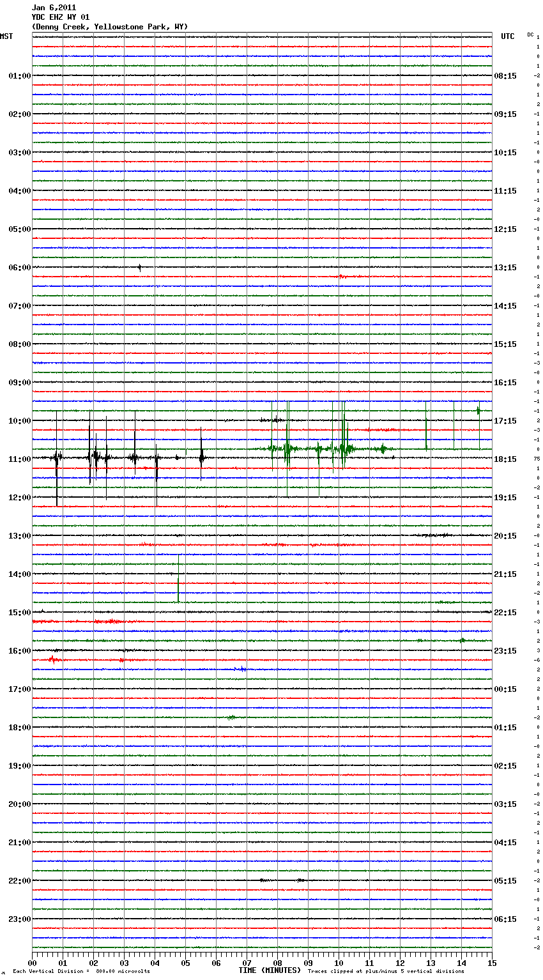
Task: Click the 11:15 UTC time label
Action: click(x=505, y=191)
